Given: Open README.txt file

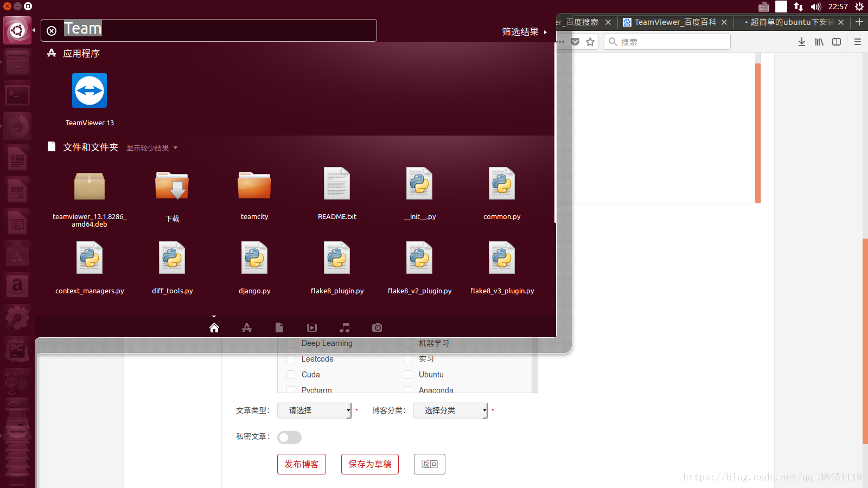Looking at the screenshot, I should [x=337, y=183].
